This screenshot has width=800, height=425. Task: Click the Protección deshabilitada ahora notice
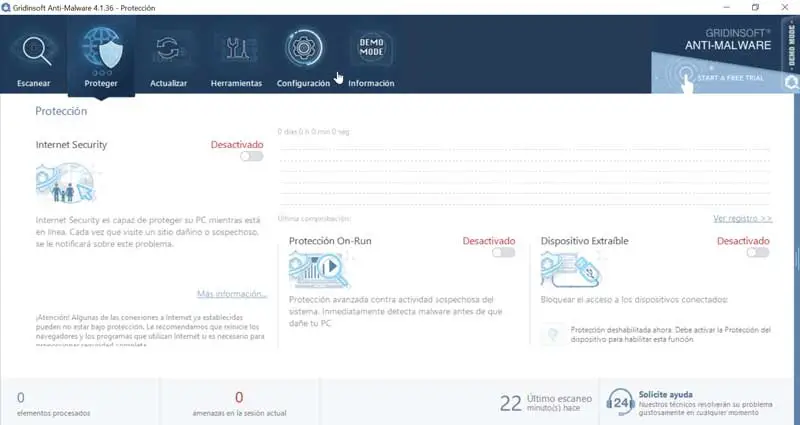pyautogui.click(x=670, y=334)
